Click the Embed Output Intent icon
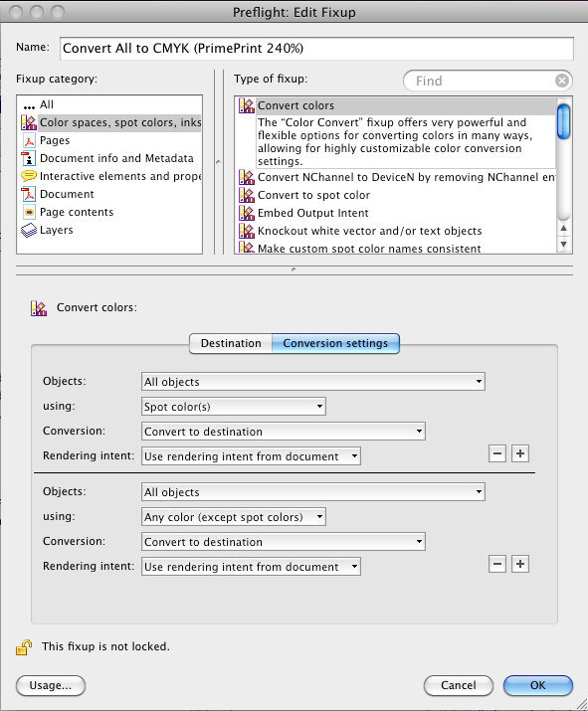The width and height of the screenshot is (588, 711). coord(247,213)
